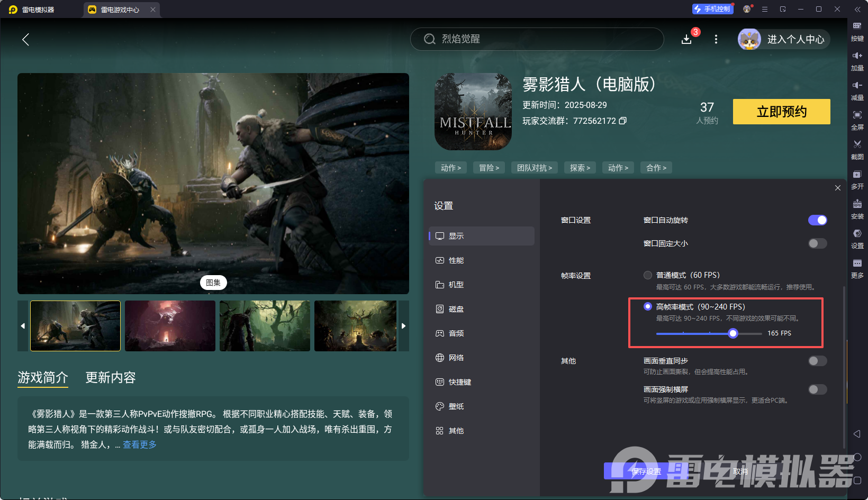The image size is (868, 500).
Task: Open the 性能 settings category
Action: pos(482,260)
